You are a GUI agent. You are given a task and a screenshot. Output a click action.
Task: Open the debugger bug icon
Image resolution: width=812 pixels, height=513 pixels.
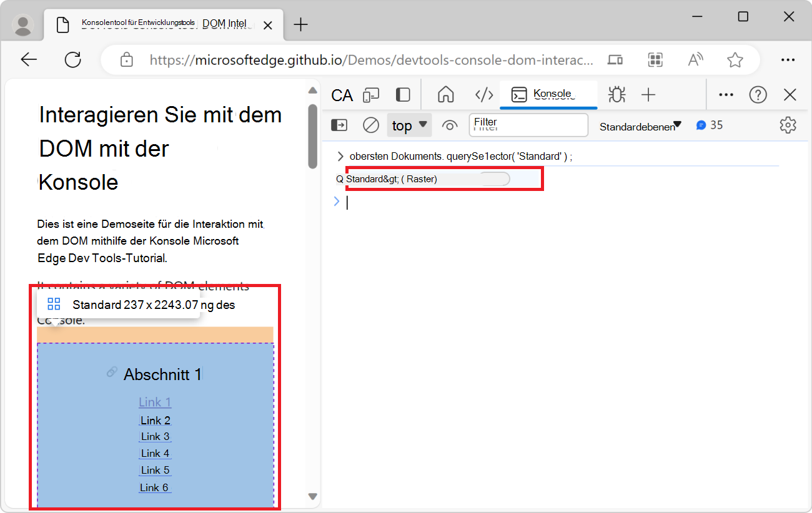tap(616, 95)
